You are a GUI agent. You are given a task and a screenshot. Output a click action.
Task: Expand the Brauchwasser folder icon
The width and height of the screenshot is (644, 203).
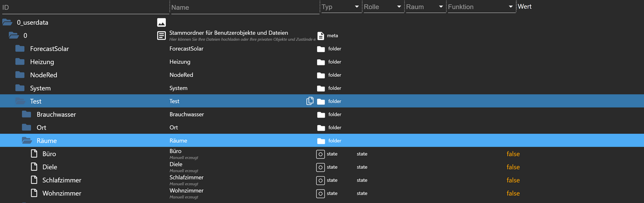coord(26,114)
